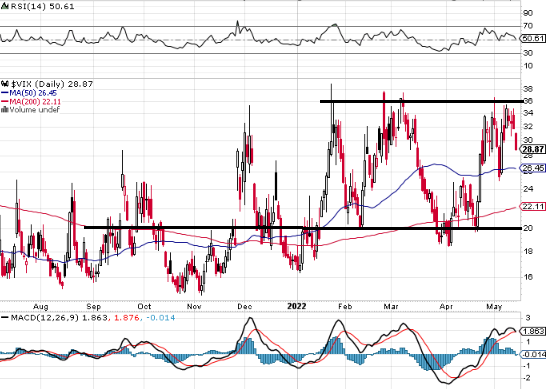Click the small icon before the RSI(14) label
The width and height of the screenshot is (551, 389).
click(5, 6)
